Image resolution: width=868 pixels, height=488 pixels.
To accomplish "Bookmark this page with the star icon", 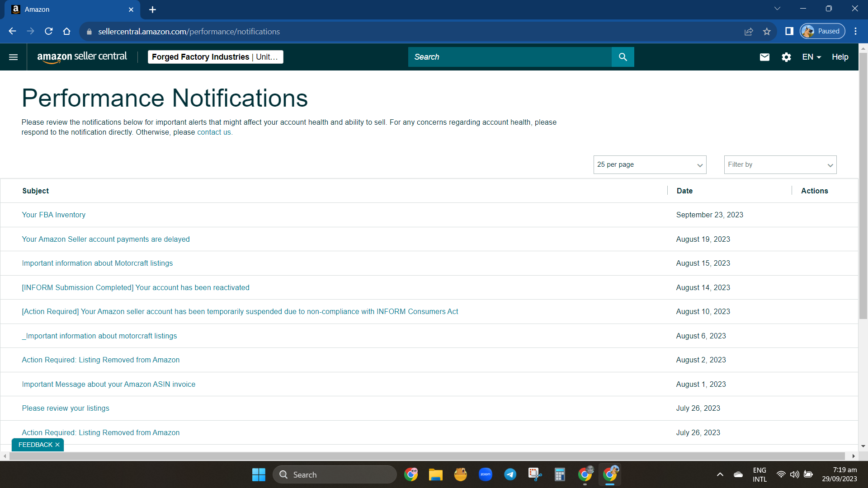I will [x=767, y=31].
